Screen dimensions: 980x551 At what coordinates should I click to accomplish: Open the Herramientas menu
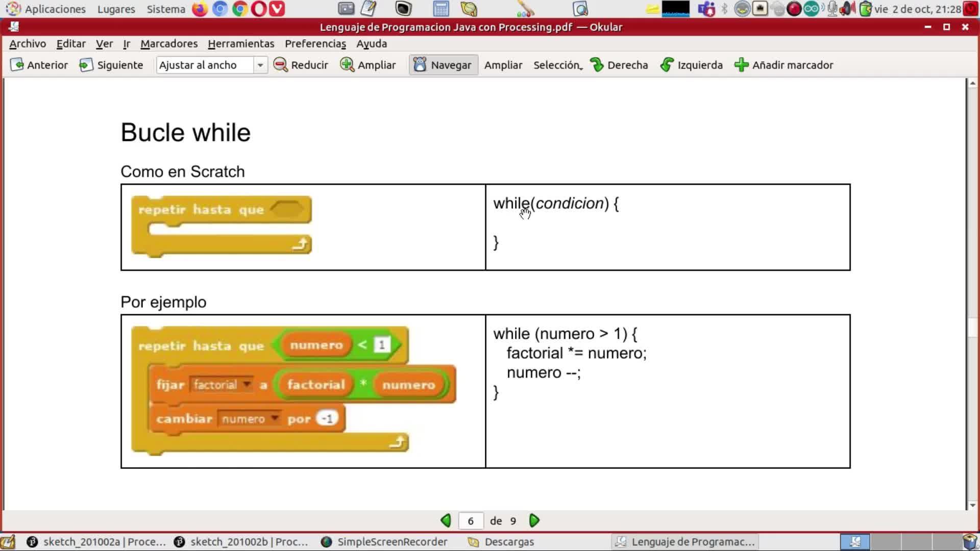[x=241, y=43]
